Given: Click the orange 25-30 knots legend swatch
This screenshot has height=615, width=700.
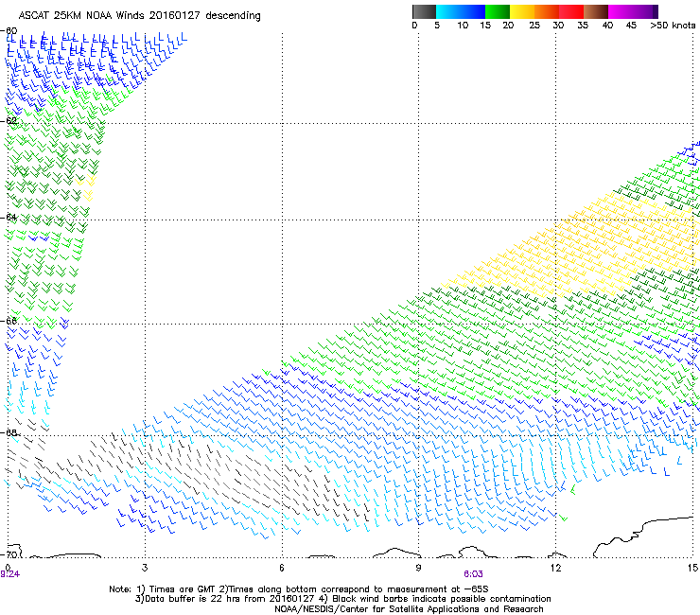Looking at the screenshot, I should (x=547, y=11).
